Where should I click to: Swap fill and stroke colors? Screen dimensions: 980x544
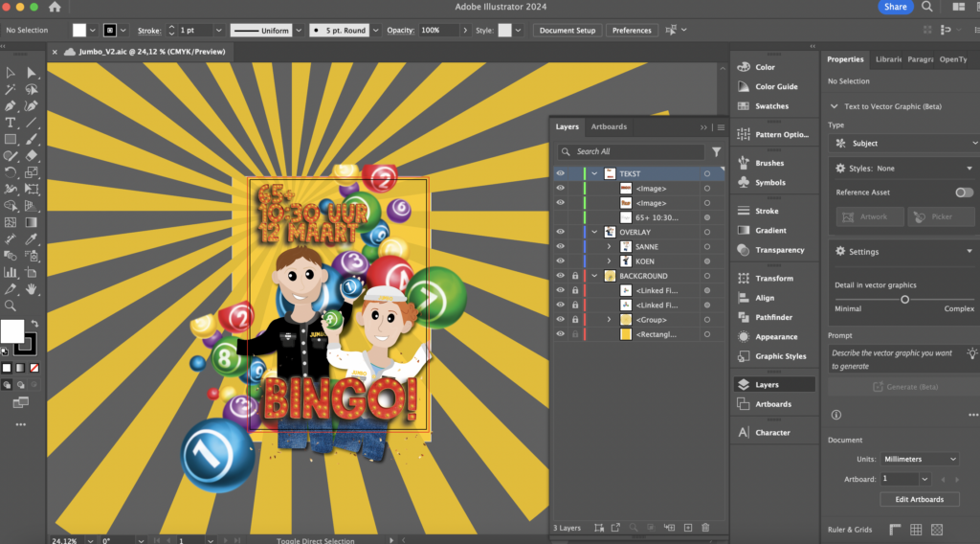click(35, 324)
